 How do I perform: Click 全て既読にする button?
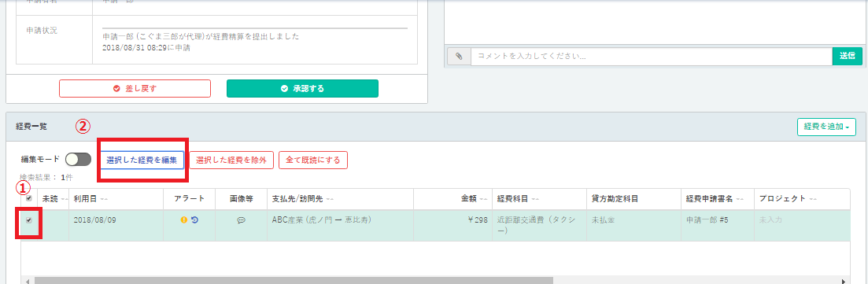coord(313,160)
